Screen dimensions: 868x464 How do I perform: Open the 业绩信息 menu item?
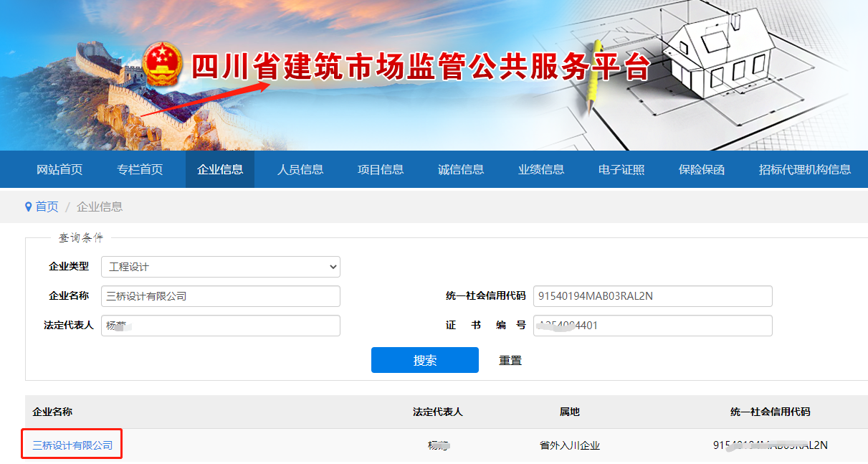coord(541,170)
